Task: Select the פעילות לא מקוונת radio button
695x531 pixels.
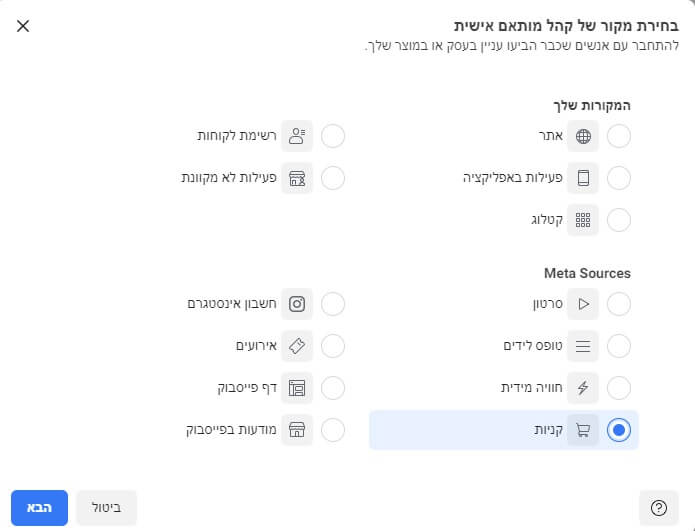Action: click(x=333, y=179)
